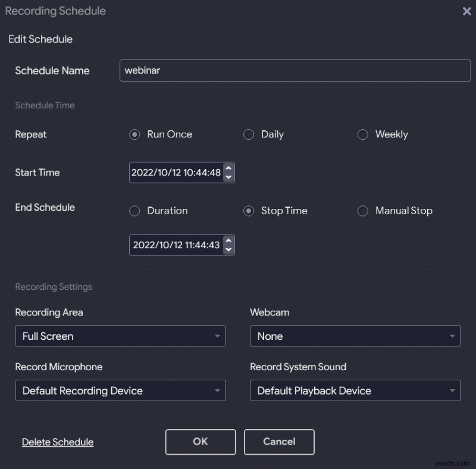The image size is (476, 469).
Task: Click the Schedule Name input field
Action: pos(295,70)
